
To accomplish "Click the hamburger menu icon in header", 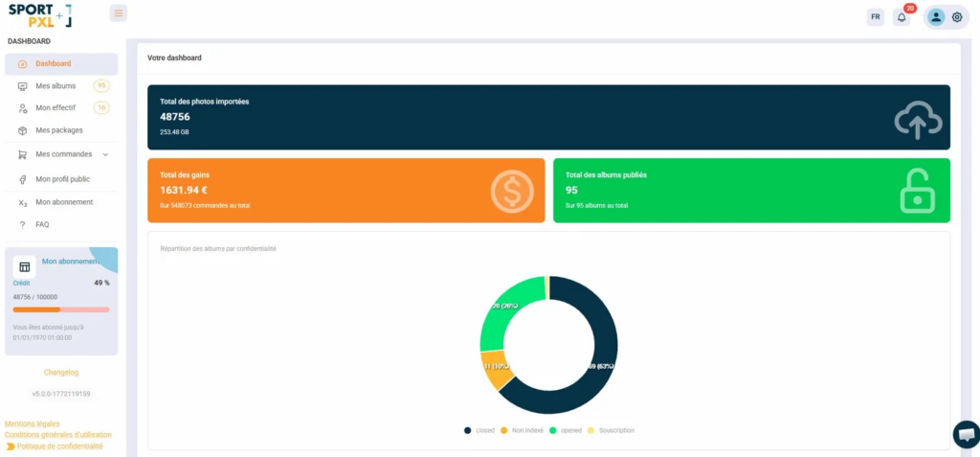I will (118, 13).
